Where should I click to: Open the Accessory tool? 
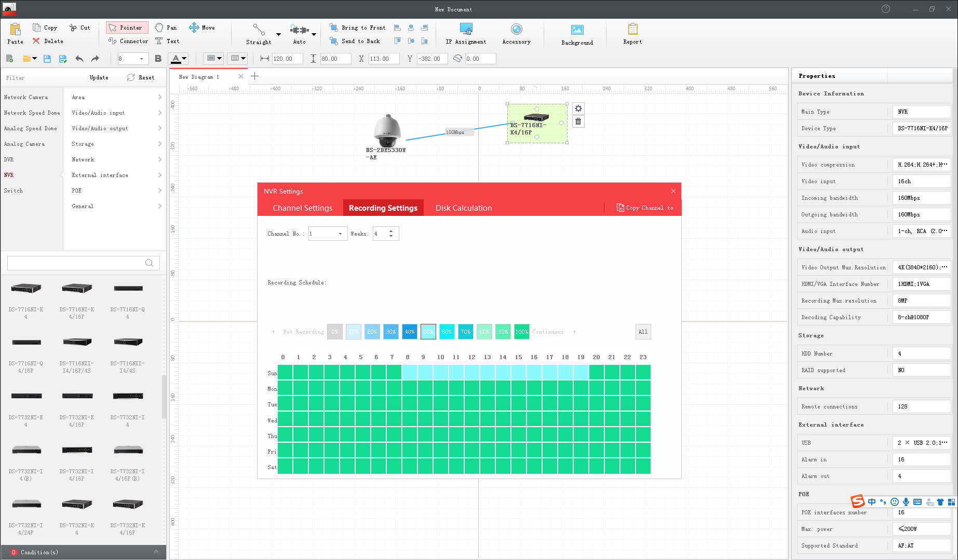[516, 34]
